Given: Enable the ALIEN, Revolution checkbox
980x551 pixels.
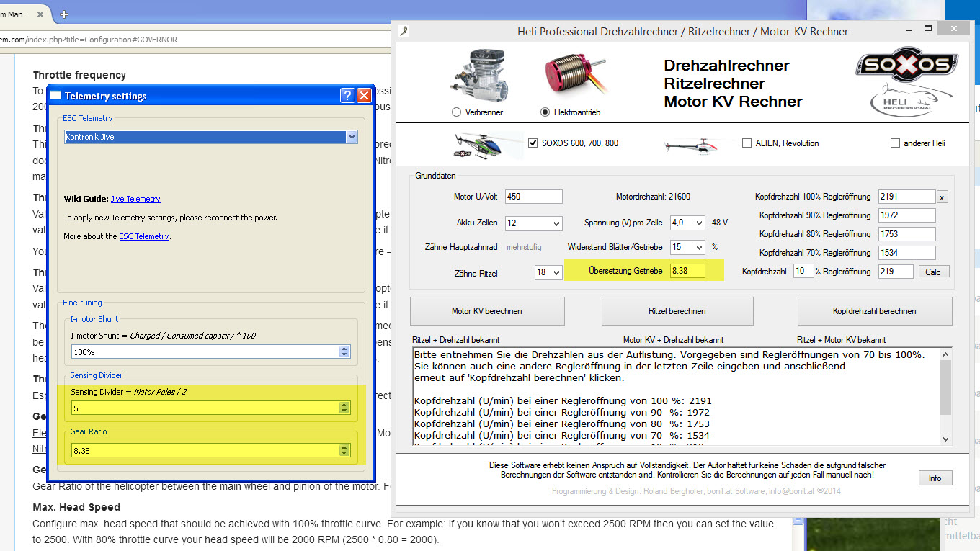Looking at the screenshot, I should 747,143.
